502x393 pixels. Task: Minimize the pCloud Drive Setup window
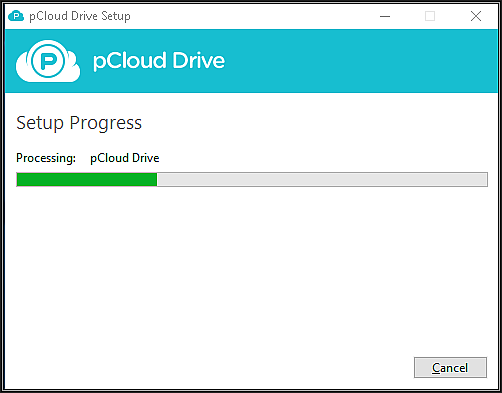[385, 16]
